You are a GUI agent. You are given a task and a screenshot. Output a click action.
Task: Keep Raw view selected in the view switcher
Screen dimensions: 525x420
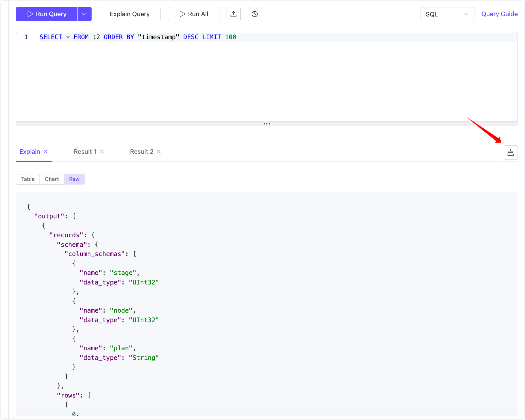(x=74, y=179)
